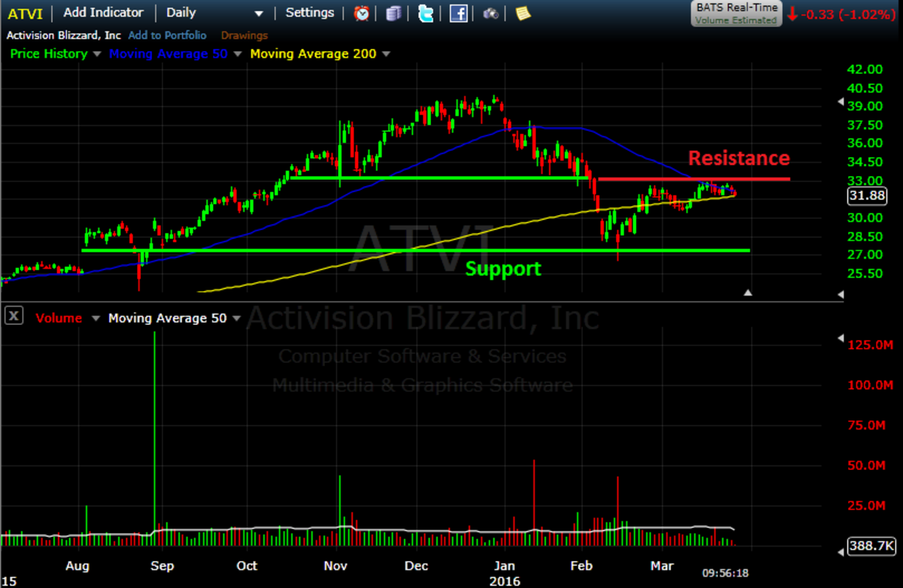Viewport: 903px width, 588px height.
Task: Click the green Support annotation label
Action: (x=503, y=268)
